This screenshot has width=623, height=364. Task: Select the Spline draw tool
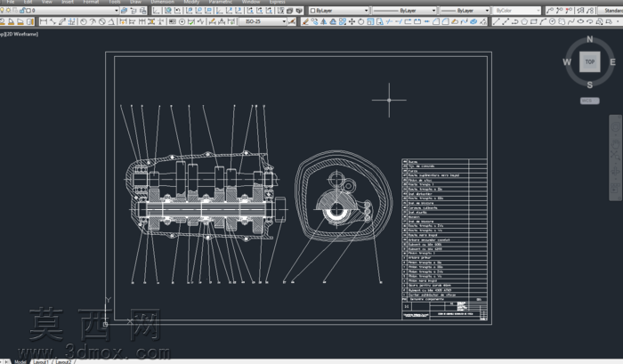pos(571,21)
